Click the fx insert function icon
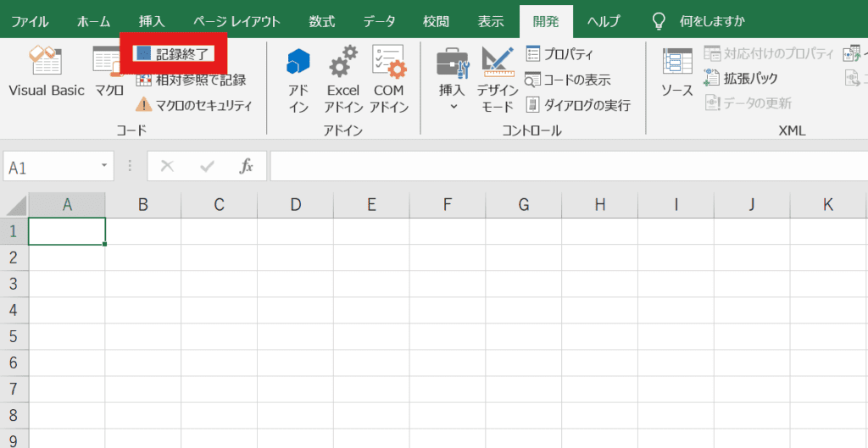Image resolution: width=868 pixels, height=448 pixels. [247, 166]
